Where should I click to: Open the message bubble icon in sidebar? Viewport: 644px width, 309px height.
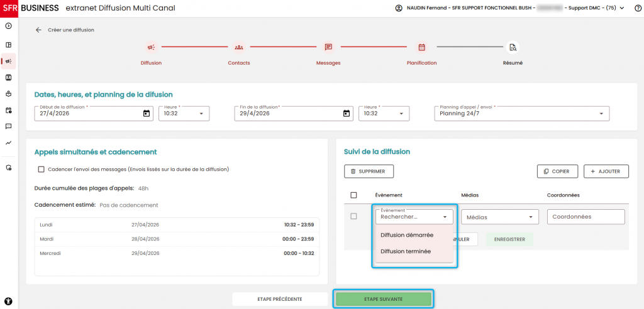(9, 126)
